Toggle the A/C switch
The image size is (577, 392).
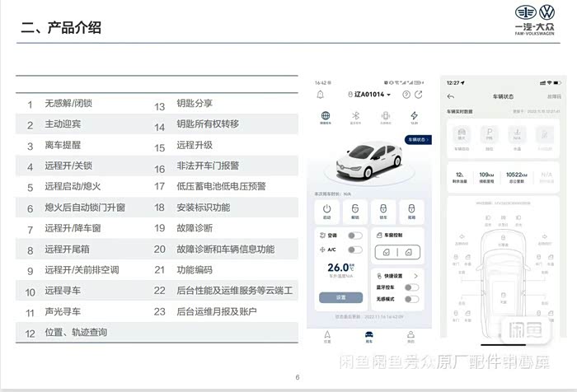coord(355,250)
